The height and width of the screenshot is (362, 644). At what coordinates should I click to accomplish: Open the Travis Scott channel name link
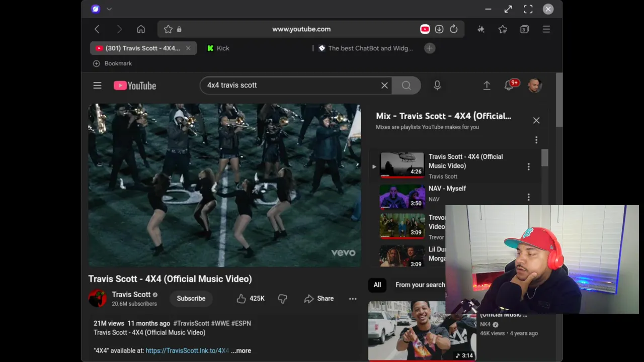click(x=131, y=295)
